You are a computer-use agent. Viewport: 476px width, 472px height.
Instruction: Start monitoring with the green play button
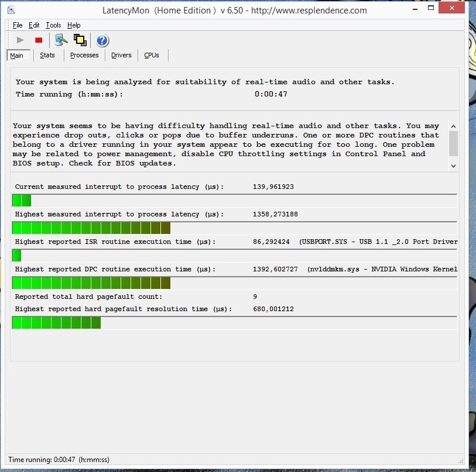tap(20, 40)
